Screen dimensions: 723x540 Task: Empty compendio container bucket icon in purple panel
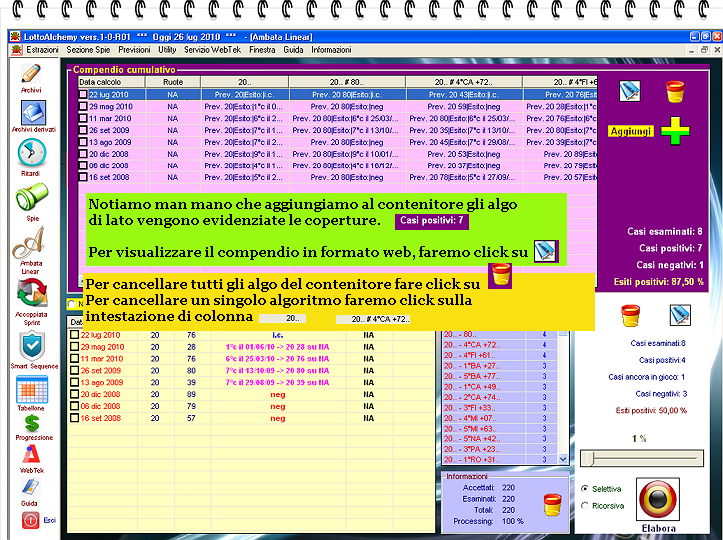pyautogui.click(x=675, y=91)
